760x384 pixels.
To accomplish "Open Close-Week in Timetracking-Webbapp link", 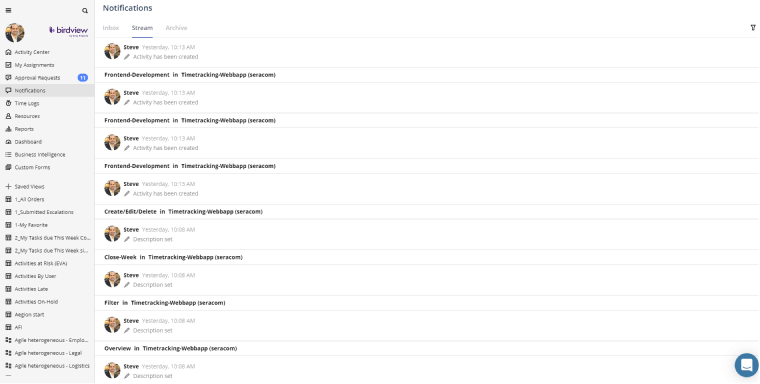I will [174, 257].
